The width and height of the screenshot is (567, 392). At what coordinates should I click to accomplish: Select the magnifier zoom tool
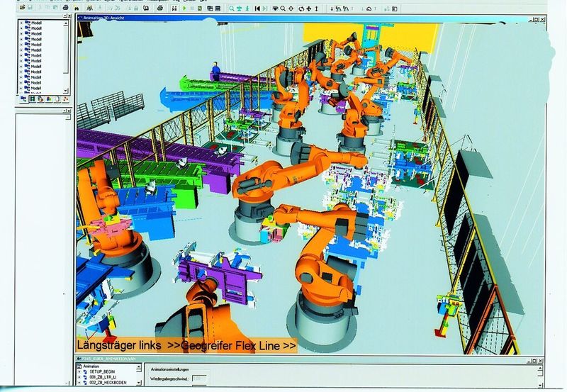pos(283,9)
